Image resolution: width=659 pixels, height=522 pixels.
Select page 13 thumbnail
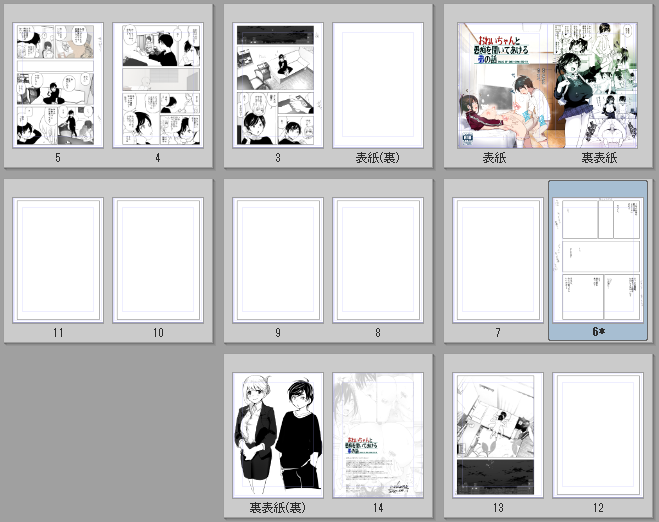[498, 435]
